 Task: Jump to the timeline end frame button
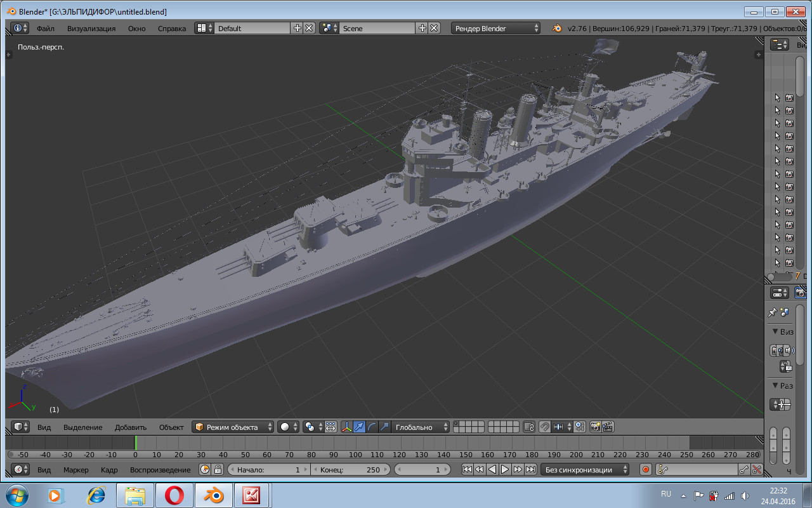[530, 470]
